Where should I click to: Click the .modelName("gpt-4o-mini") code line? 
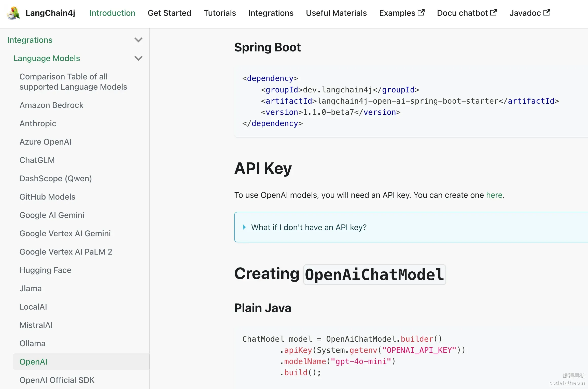[x=338, y=362]
